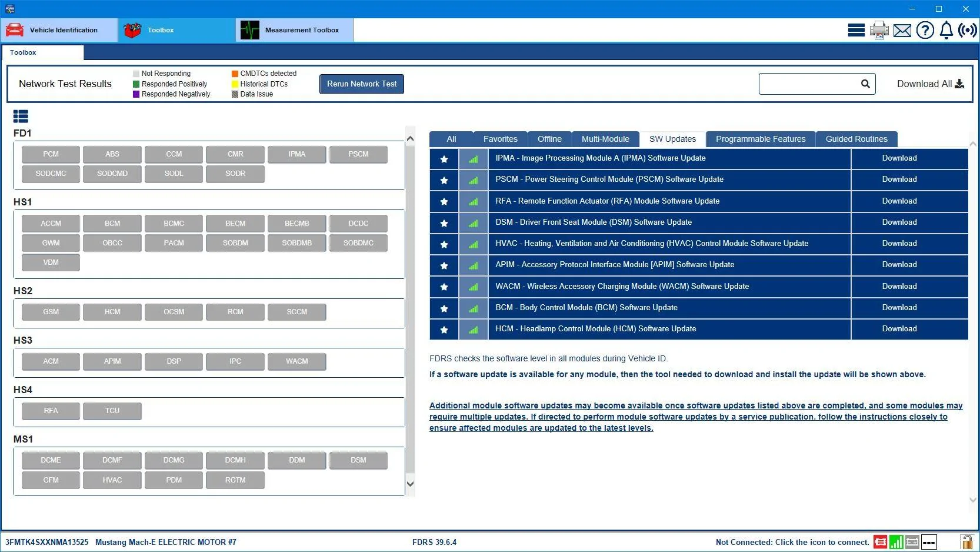The height and width of the screenshot is (552, 980).
Task: Download the IPMA software update
Action: click(x=909, y=159)
